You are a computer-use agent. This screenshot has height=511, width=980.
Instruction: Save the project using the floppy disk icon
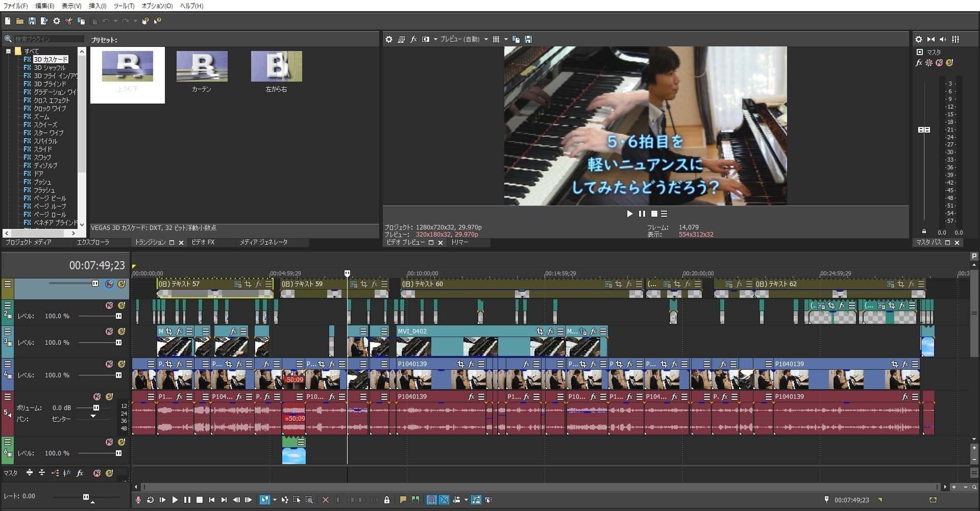(x=32, y=21)
